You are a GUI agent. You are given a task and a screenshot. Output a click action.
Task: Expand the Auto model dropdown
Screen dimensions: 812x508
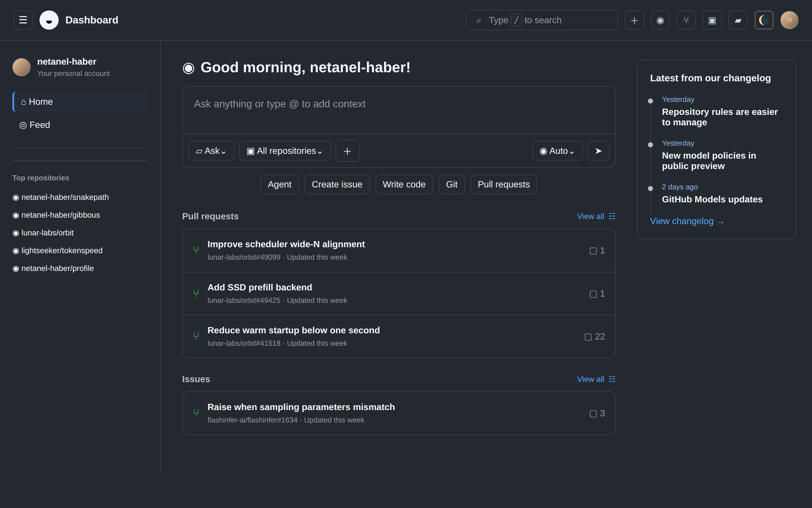pos(557,151)
